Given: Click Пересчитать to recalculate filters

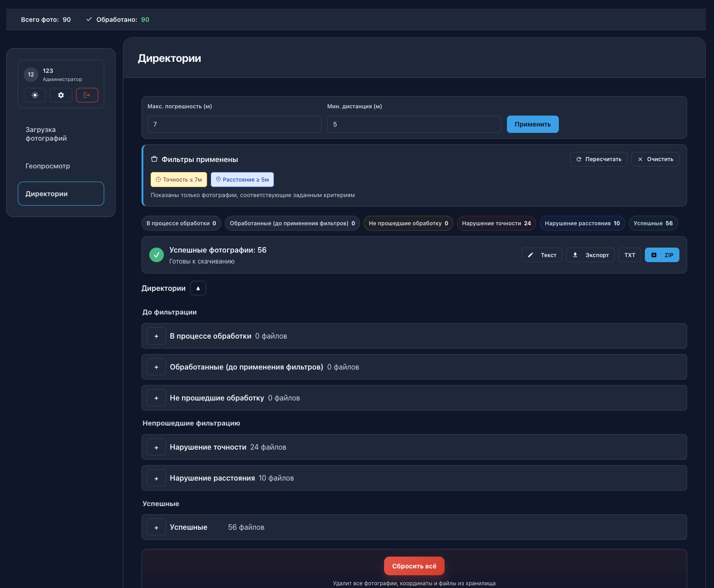Looking at the screenshot, I should (x=598, y=159).
